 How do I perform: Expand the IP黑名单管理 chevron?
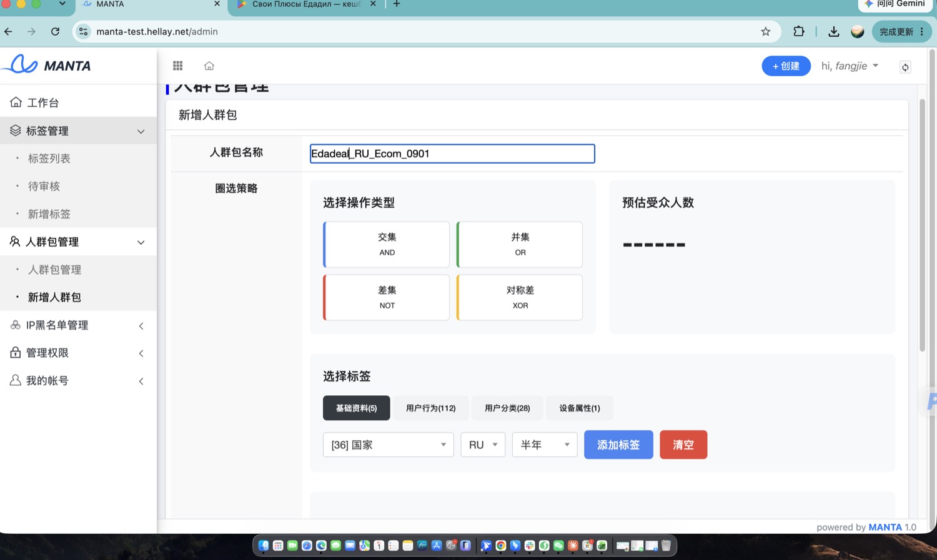pos(141,326)
